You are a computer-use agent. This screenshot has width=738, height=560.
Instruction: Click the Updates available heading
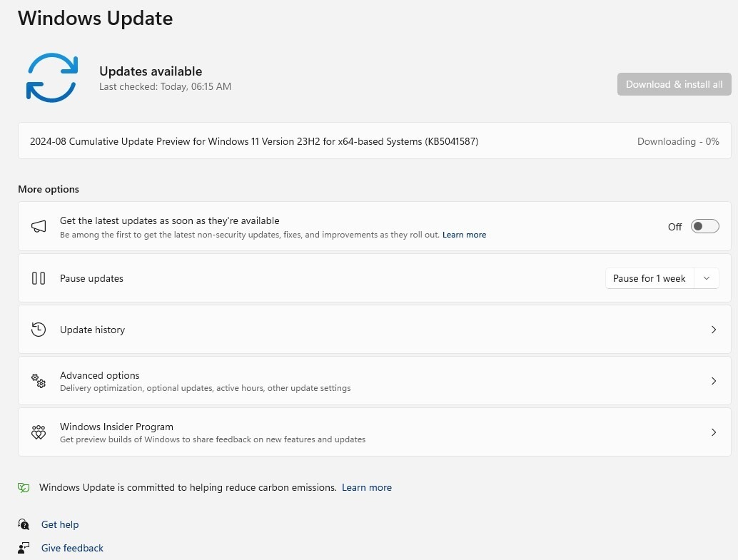(x=151, y=71)
